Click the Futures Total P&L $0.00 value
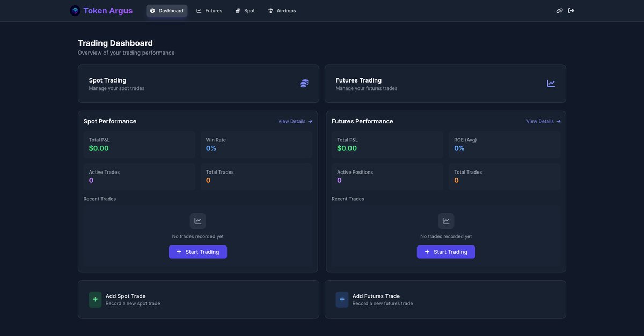This screenshot has width=644, height=336. coord(347,148)
